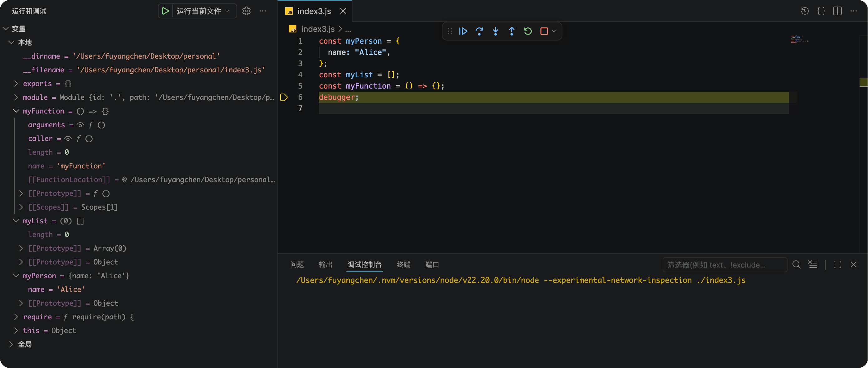Click myPerson identifier on line 1
Screen dimensions: 868x368
(363, 41)
